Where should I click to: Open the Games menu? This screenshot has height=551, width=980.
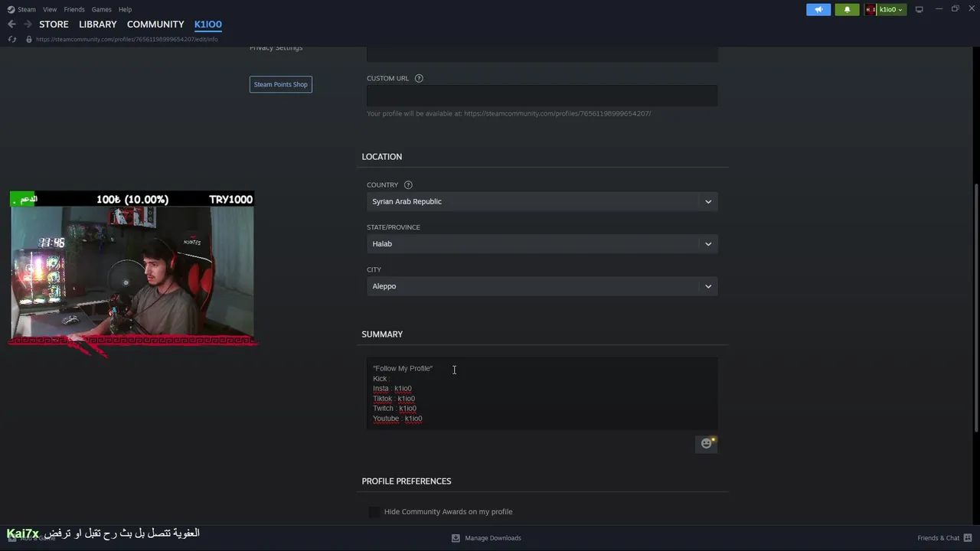click(101, 9)
